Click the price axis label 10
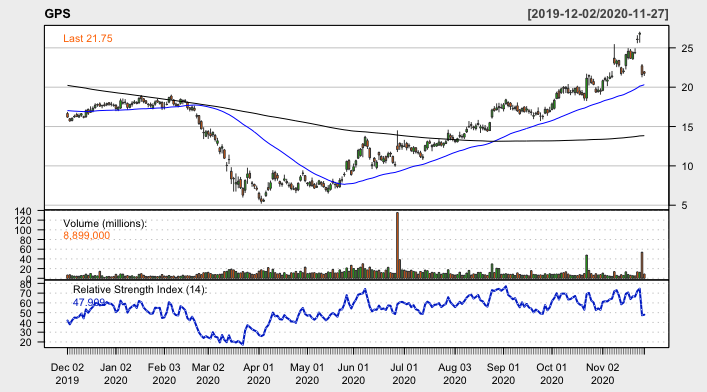This screenshot has height=392, width=707. click(x=687, y=166)
